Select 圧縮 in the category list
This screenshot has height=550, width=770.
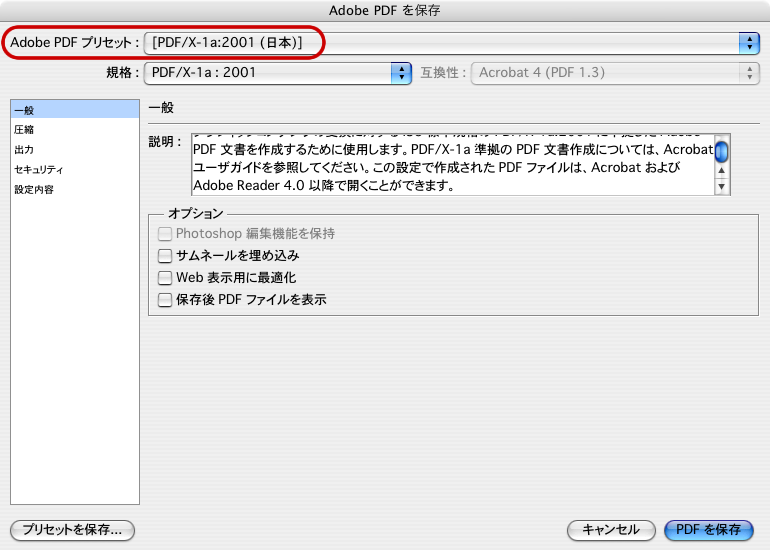point(75,130)
